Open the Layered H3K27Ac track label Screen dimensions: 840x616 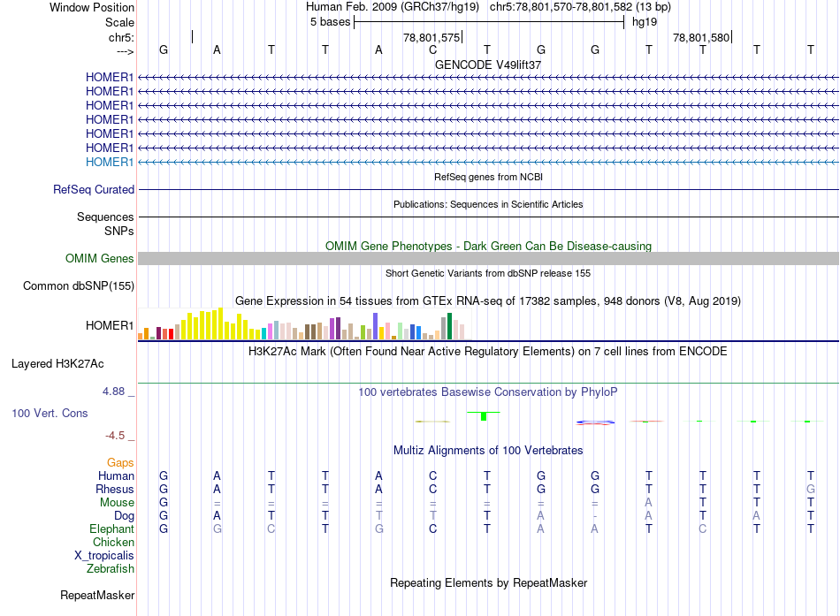57,364
